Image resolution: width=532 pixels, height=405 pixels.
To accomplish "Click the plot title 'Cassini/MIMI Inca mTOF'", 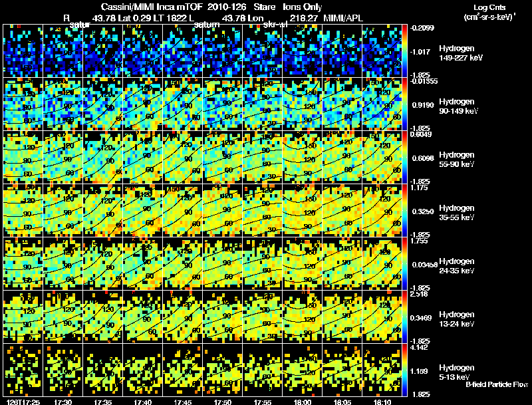I will pos(152,7).
